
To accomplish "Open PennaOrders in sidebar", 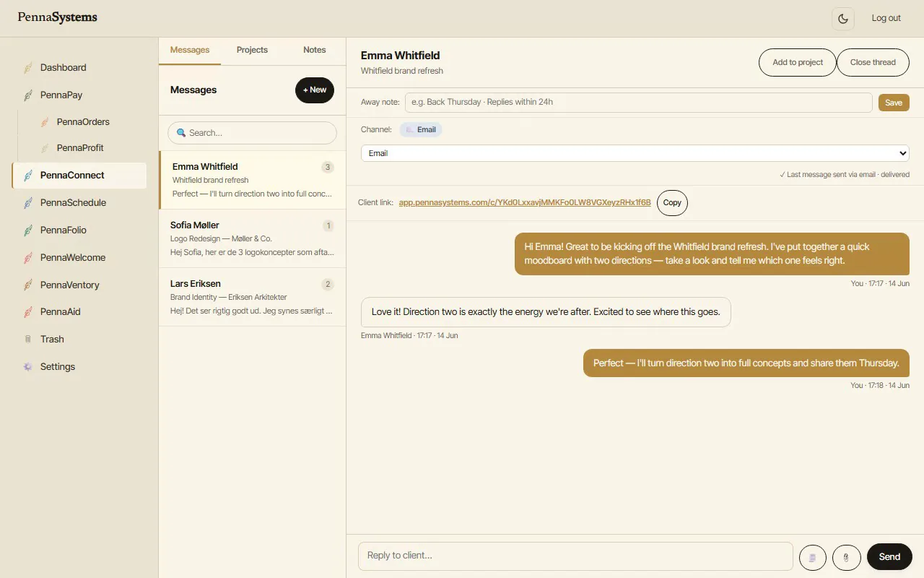I will [88, 122].
